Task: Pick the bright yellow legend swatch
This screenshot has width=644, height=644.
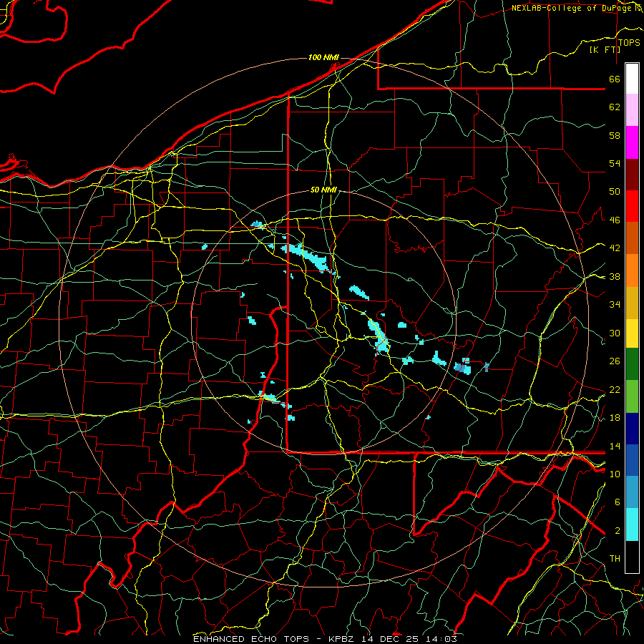Action: click(632, 333)
